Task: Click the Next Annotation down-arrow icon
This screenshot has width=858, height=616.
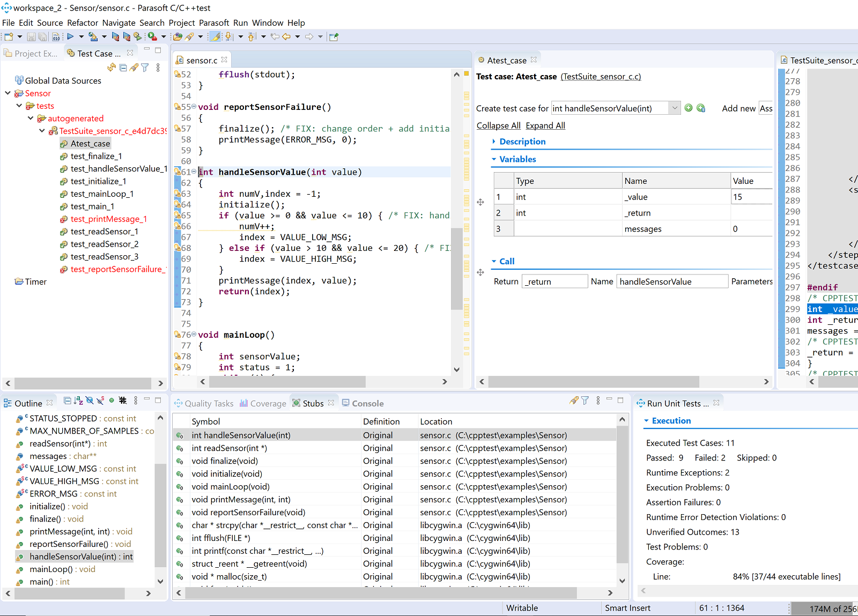Action: click(229, 37)
